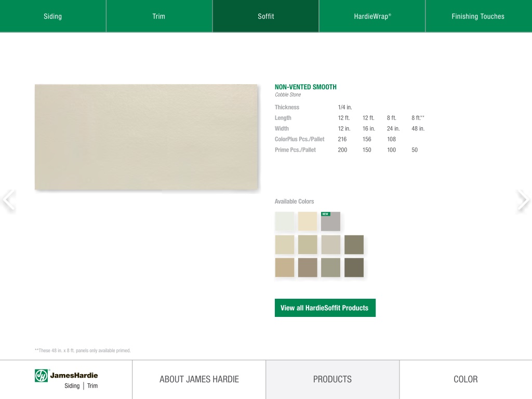Screen dimensions: 532x399
Task: Click the Prime Pcs./Pallet label
Action: coord(295,150)
